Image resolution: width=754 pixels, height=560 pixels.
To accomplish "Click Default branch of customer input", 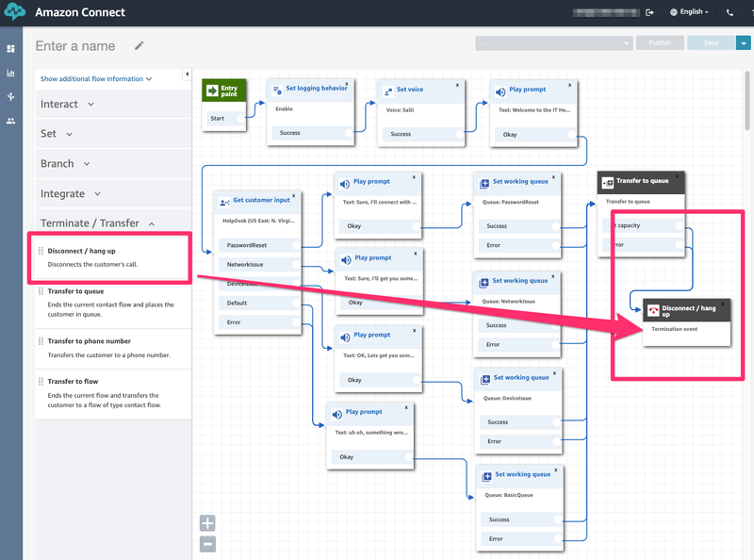I will [x=260, y=303].
